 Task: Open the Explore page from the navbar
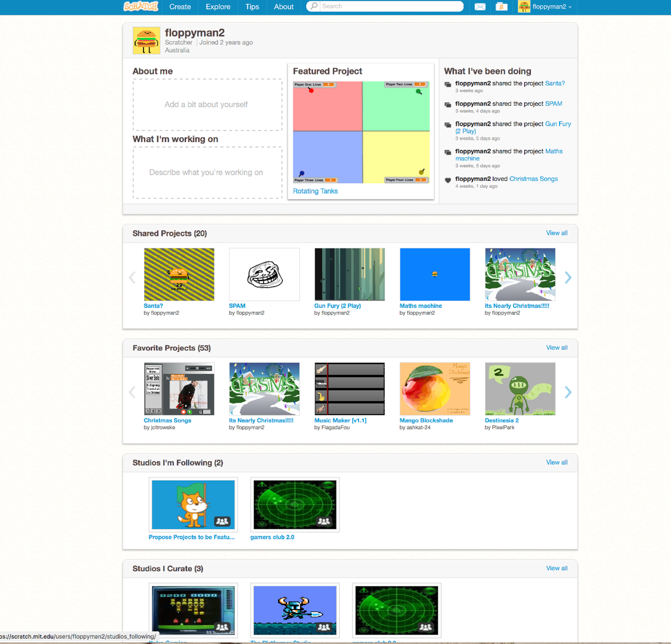pos(218,6)
